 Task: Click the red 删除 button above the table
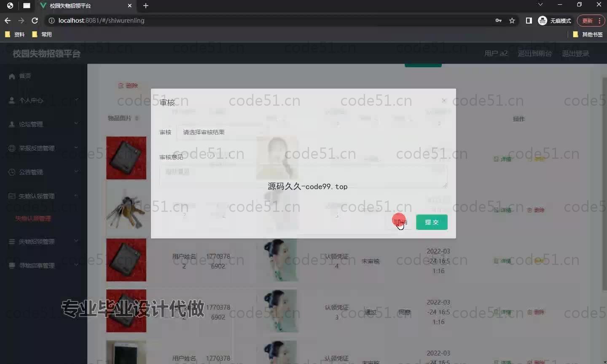(x=128, y=86)
